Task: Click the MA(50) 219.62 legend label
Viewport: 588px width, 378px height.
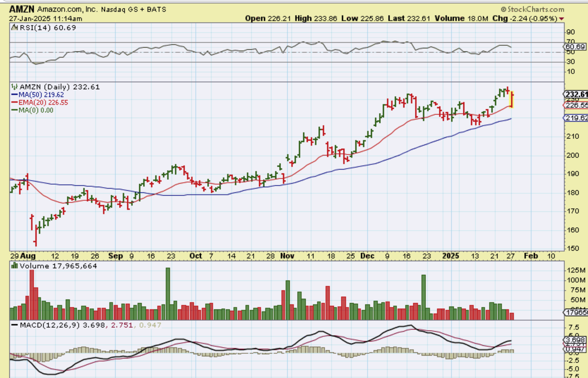Action: [41, 95]
